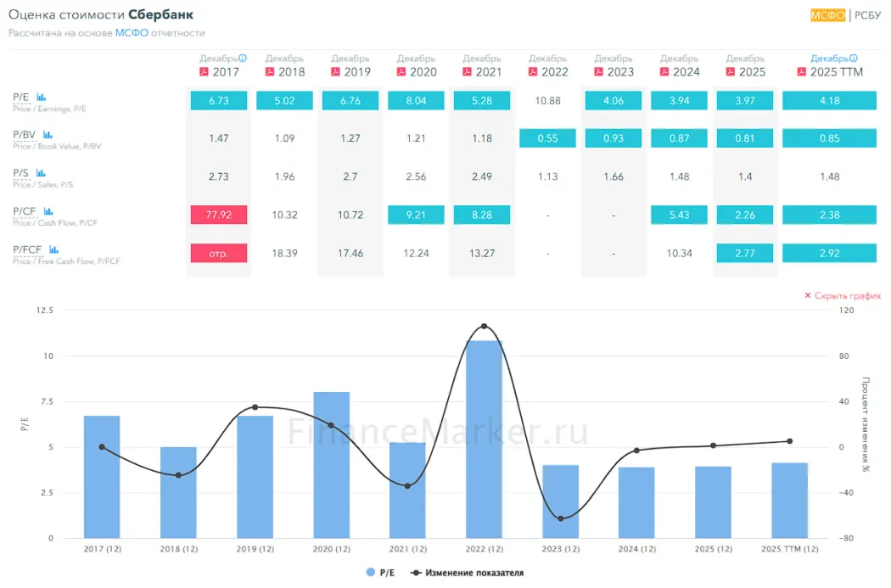
Task: Open the P/E chart icon
Action: click(x=41, y=98)
